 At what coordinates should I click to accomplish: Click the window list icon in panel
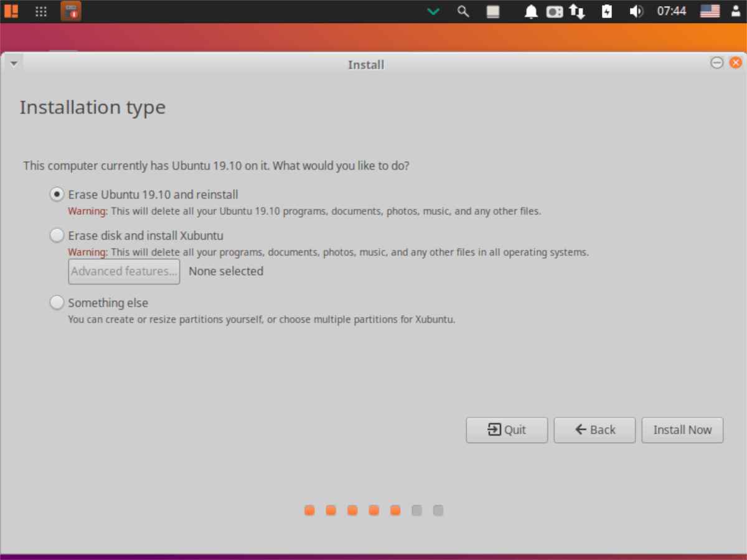pos(493,11)
